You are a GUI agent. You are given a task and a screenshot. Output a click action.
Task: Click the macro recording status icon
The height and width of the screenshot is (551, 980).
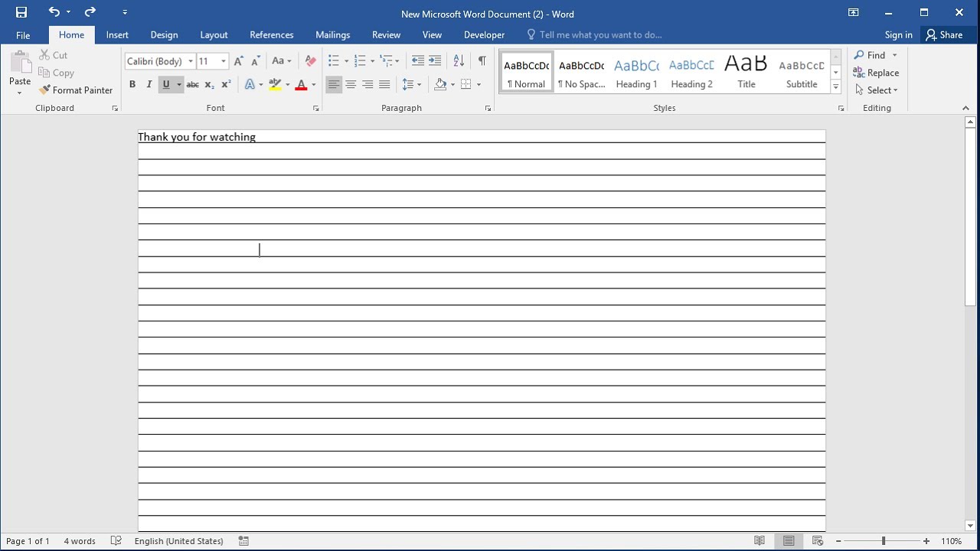pos(243,540)
